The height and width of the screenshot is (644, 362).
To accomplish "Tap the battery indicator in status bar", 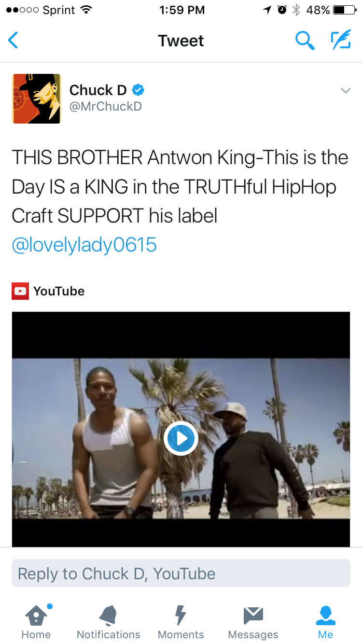I will 345,10.
